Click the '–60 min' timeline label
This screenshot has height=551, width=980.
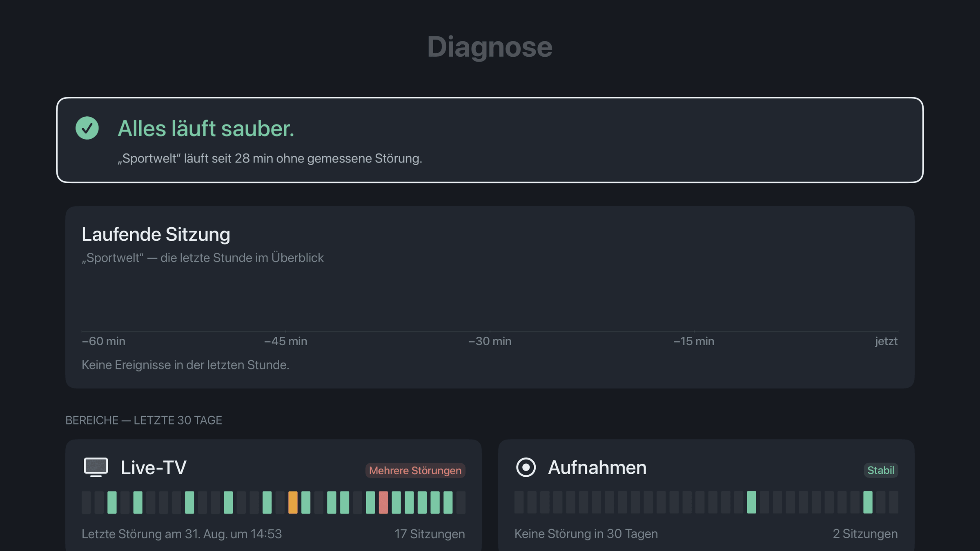click(104, 341)
